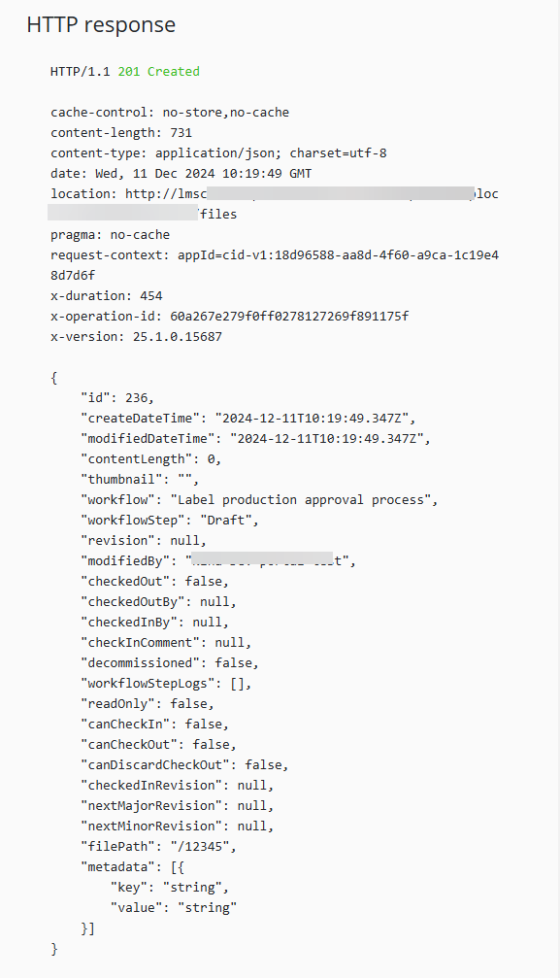Click the modifiedBy JSON field
The image size is (560, 978).
pos(218,561)
